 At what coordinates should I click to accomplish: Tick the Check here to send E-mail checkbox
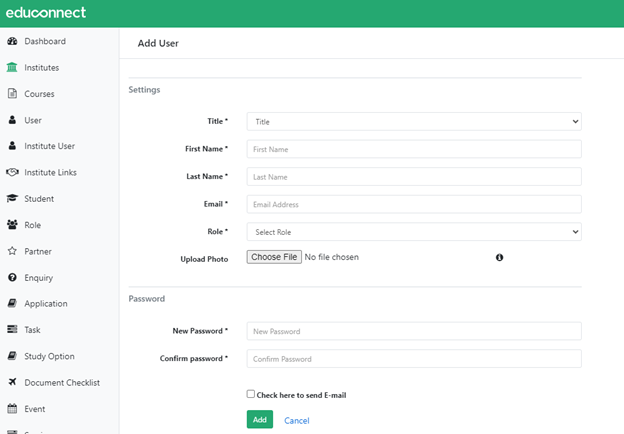click(x=251, y=394)
